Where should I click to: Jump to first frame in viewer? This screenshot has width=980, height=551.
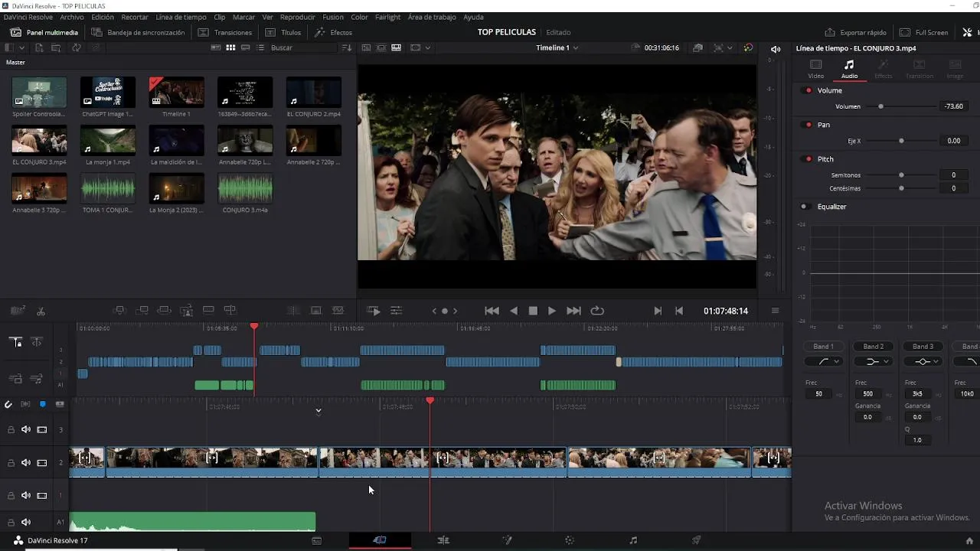tap(492, 311)
